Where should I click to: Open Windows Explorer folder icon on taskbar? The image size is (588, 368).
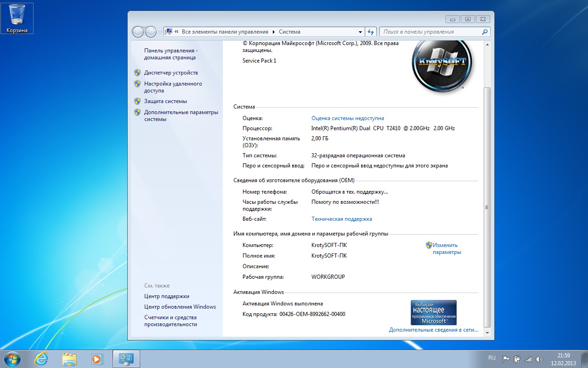point(69,359)
